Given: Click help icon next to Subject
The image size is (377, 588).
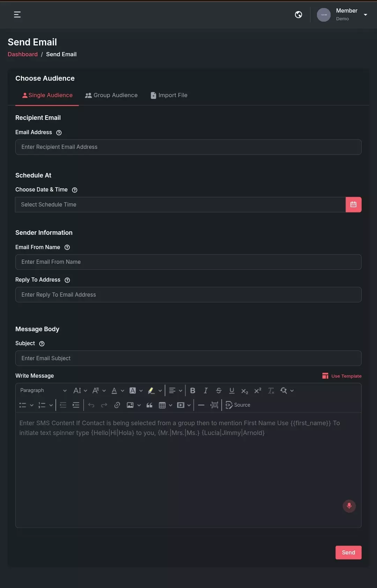Looking at the screenshot, I should point(42,343).
